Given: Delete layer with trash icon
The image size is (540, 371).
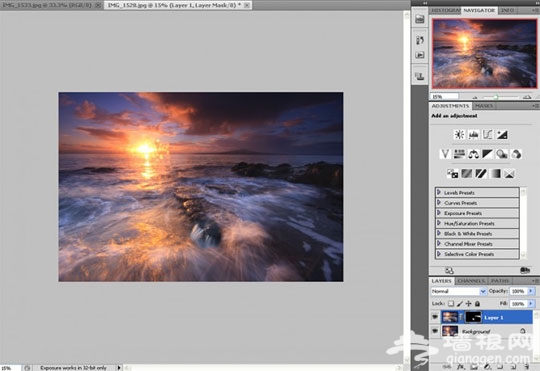Looking at the screenshot, I should 526,367.
